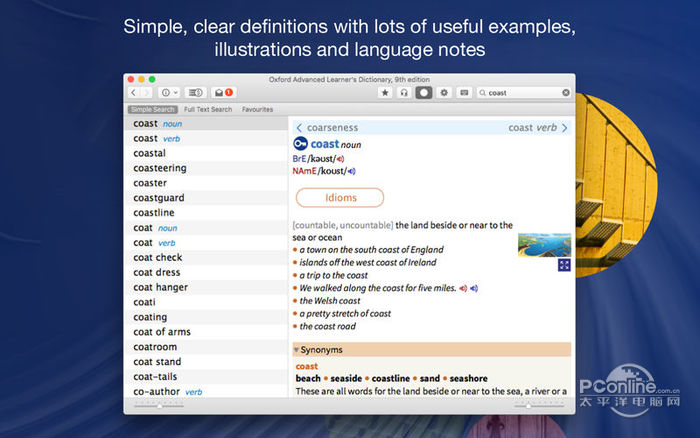The height and width of the screenshot is (438, 700).
Task: Open the inbox notifications with red badge
Action: pos(224,92)
